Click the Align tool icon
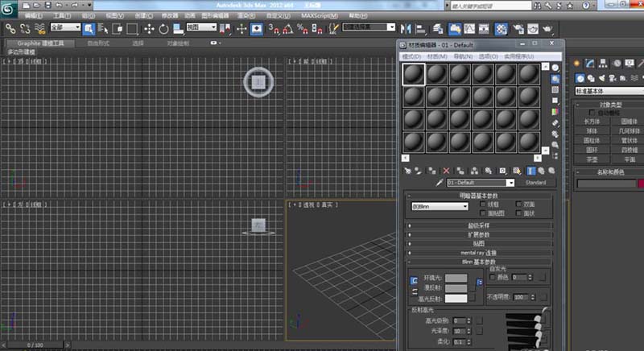The width and height of the screenshot is (644, 351). point(420,29)
